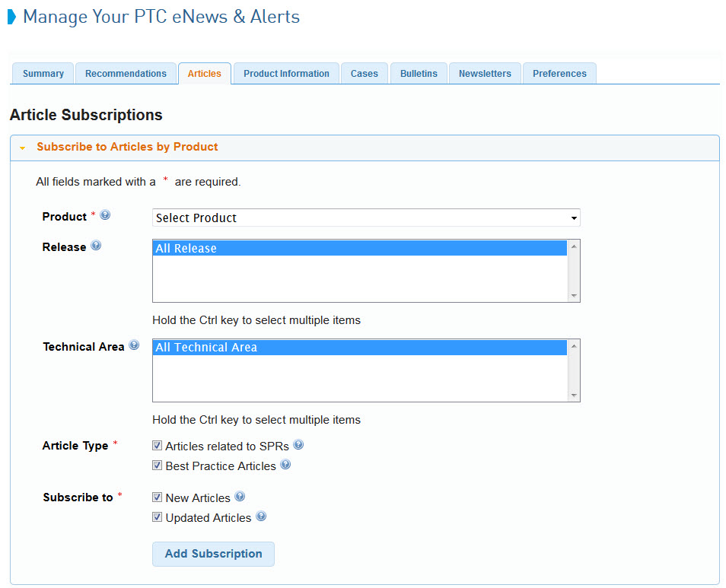Viewport: 726px width, 588px height.
Task: Go to Product Information tab
Action: click(286, 74)
